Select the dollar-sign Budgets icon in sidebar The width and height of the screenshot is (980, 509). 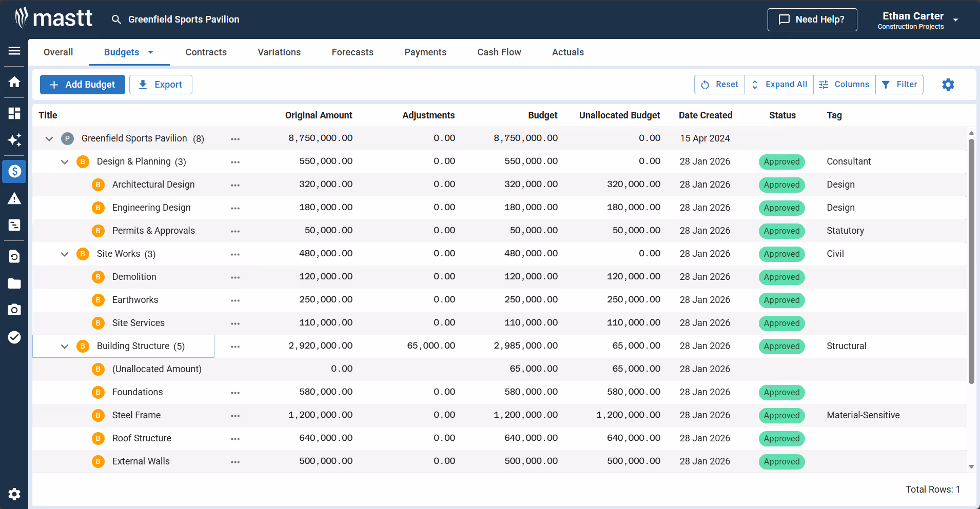pyautogui.click(x=14, y=171)
